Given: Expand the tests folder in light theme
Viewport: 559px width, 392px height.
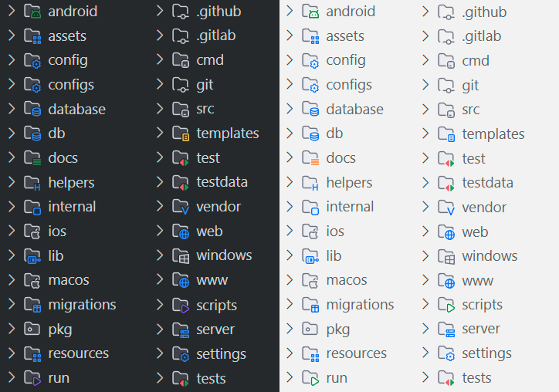Looking at the screenshot, I should 425,377.
